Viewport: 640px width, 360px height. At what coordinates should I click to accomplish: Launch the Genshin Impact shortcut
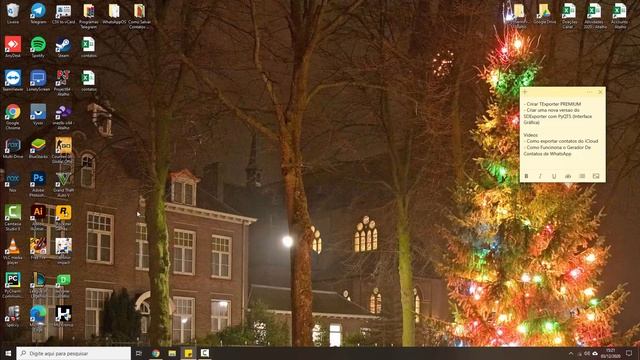tap(63, 251)
